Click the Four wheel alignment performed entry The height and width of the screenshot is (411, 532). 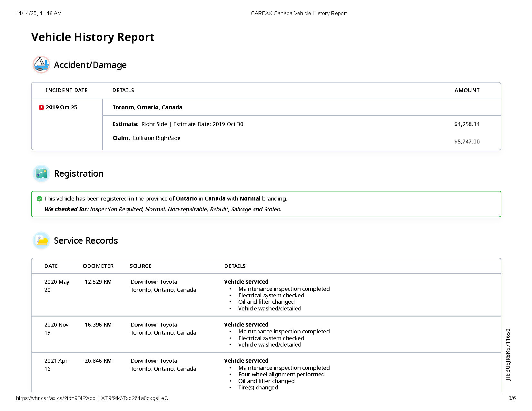coord(281,374)
